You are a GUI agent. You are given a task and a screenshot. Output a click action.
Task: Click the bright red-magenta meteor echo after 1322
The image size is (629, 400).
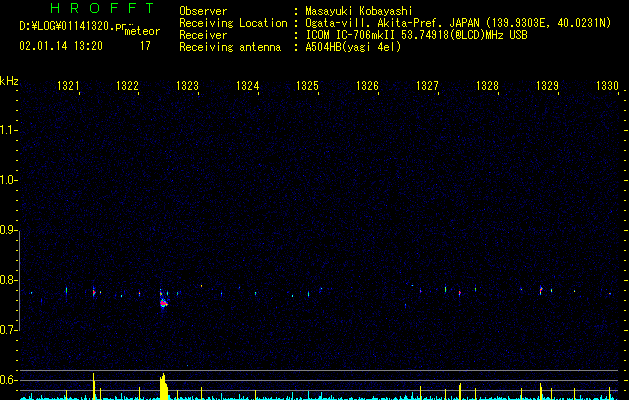click(163, 303)
